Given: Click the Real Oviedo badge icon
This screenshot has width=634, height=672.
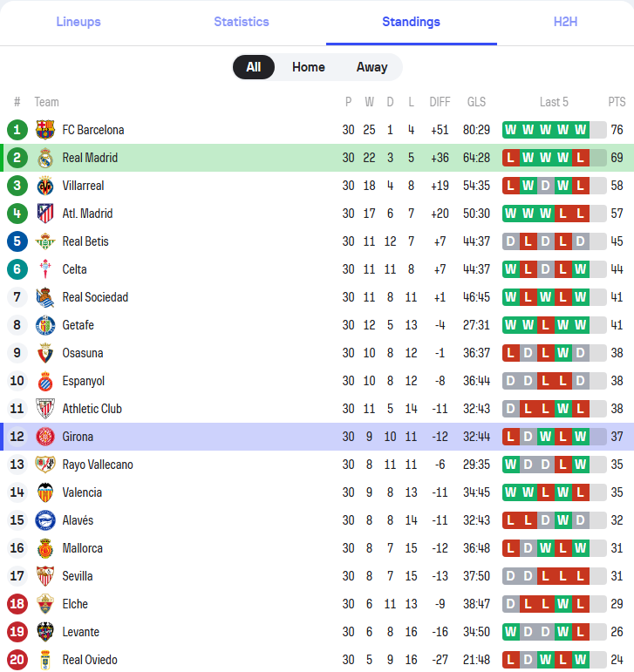Looking at the screenshot, I should (45, 660).
